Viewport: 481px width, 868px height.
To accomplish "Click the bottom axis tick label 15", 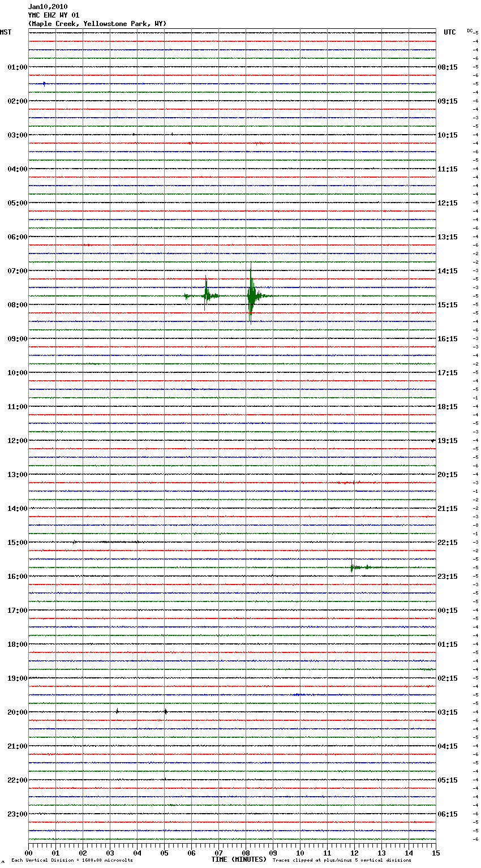I will click(436, 853).
